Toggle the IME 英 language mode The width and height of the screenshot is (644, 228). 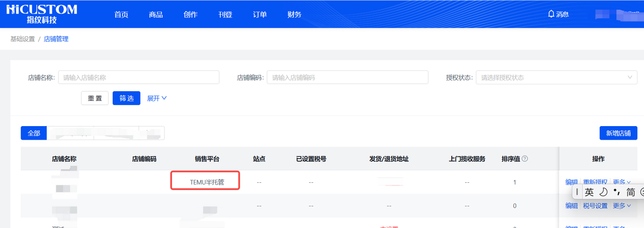[x=589, y=192]
